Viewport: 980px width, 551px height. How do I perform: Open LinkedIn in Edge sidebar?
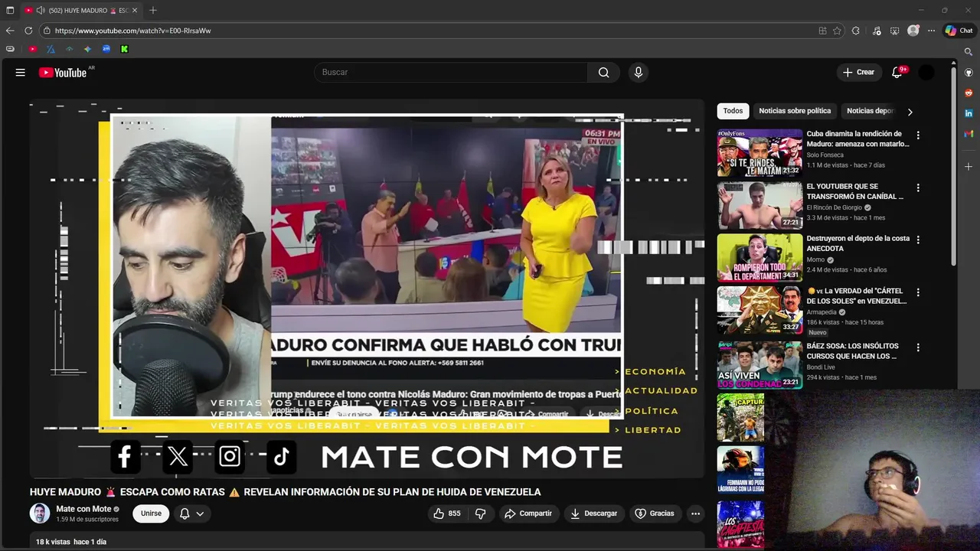click(969, 113)
